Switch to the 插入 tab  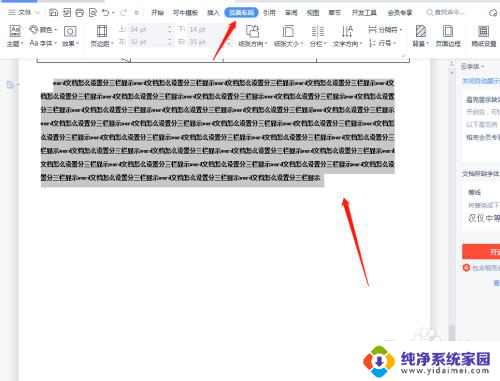(x=213, y=13)
